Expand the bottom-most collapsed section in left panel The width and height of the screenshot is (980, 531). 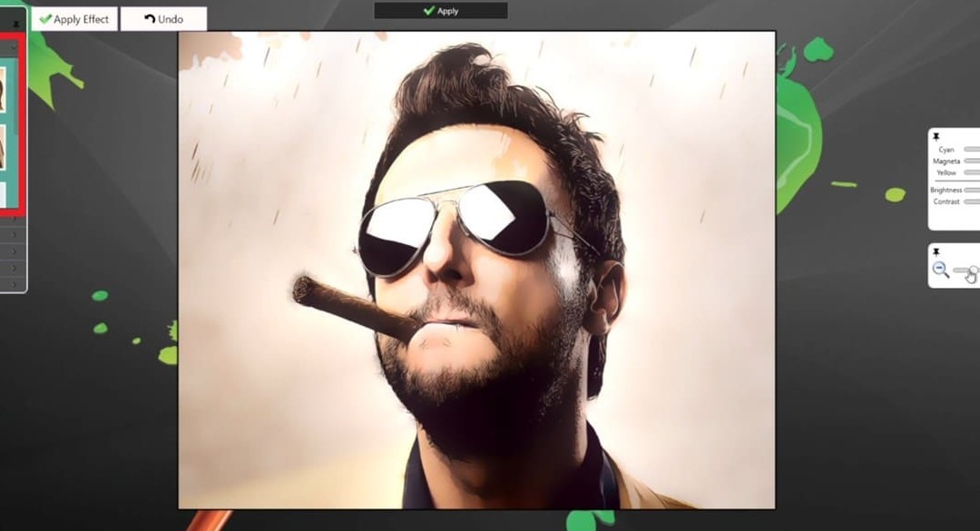[x=13, y=285]
